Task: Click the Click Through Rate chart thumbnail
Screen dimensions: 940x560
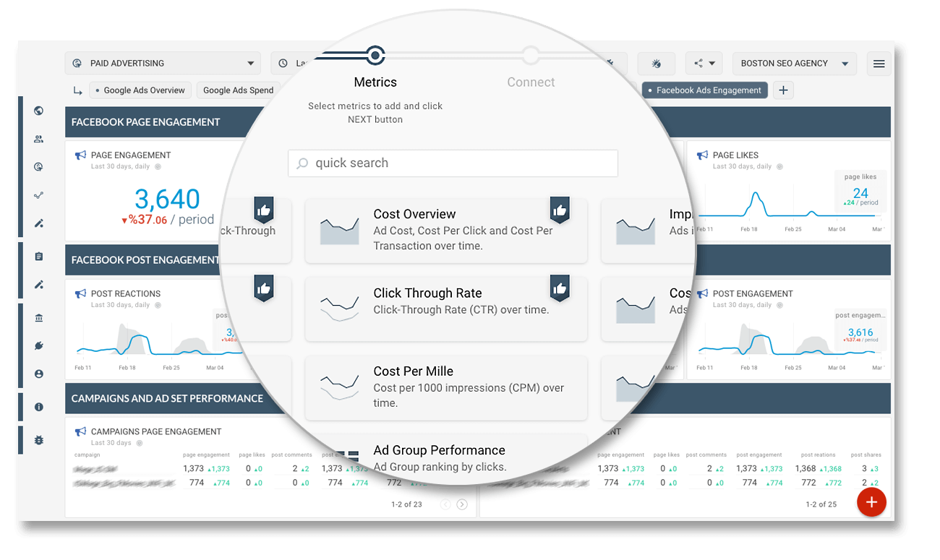Action: [x=339, y=309]
